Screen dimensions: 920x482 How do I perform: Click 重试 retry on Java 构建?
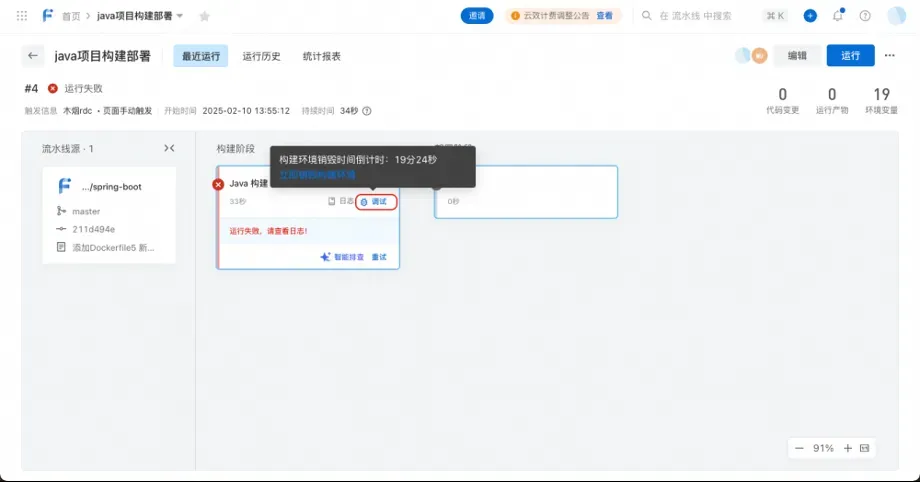point(379,257)
